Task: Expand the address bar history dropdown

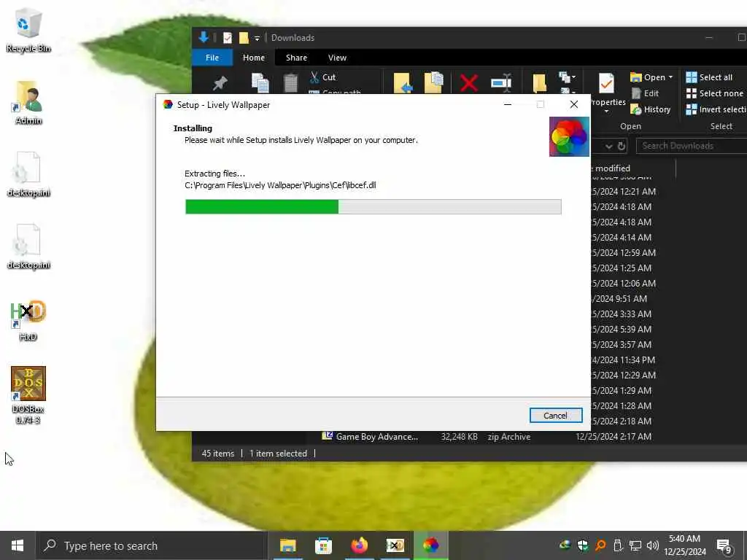Action: click(x=608, y=146)
